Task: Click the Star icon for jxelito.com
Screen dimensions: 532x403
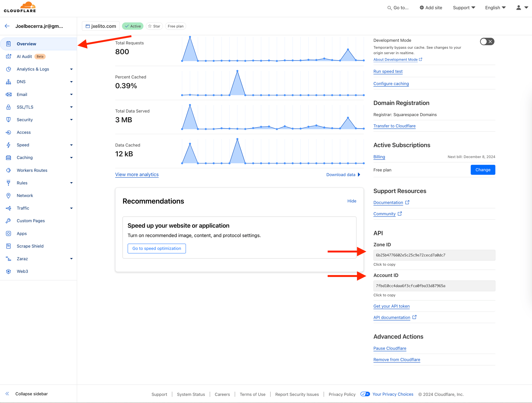Action: tap(150, 26)
